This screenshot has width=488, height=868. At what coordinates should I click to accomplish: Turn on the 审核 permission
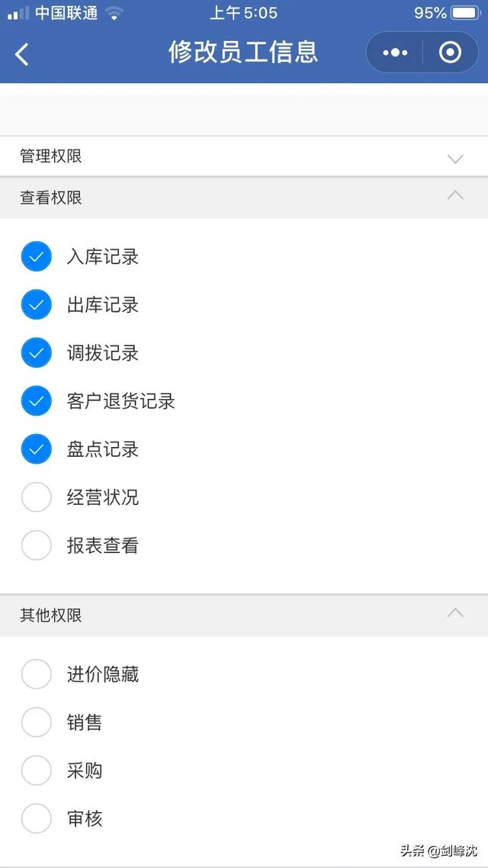[x=36, y=818]
